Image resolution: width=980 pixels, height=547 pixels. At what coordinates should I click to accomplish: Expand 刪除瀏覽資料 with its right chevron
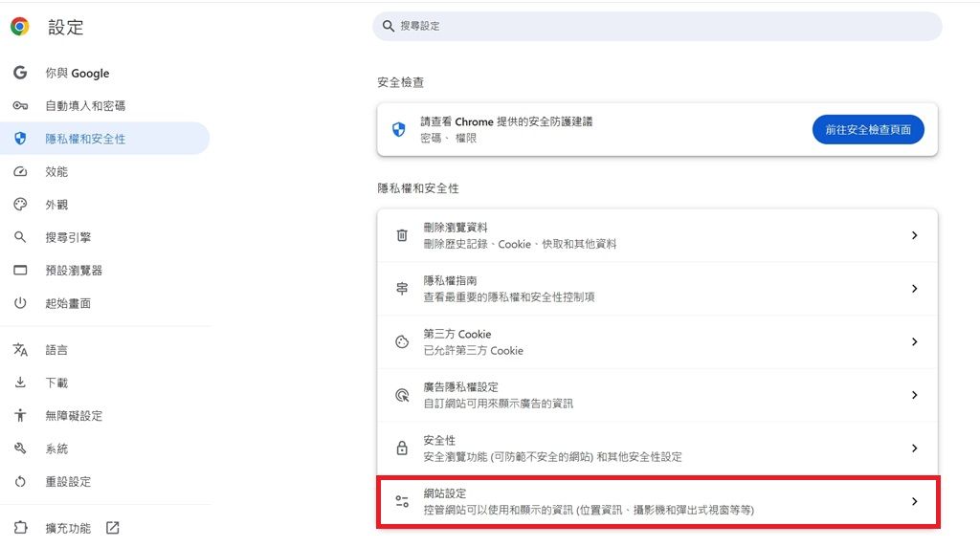pos(914,235)
